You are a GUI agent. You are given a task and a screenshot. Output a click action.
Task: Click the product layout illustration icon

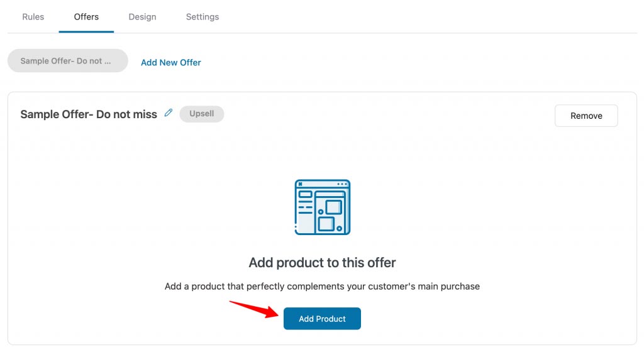click(x=323, y=207)
